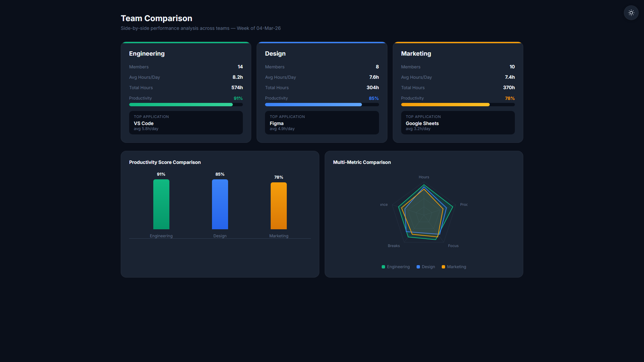Click the Marketing legend color swatch
644x362 pixels.
coord(443,267)
